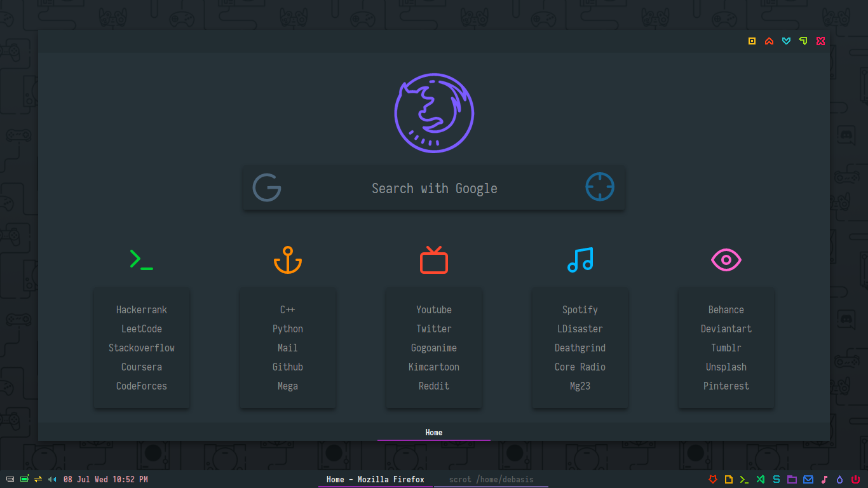Open the Coursera link
The width and height of the screenshot is (868, 488).
click(142, 367)
